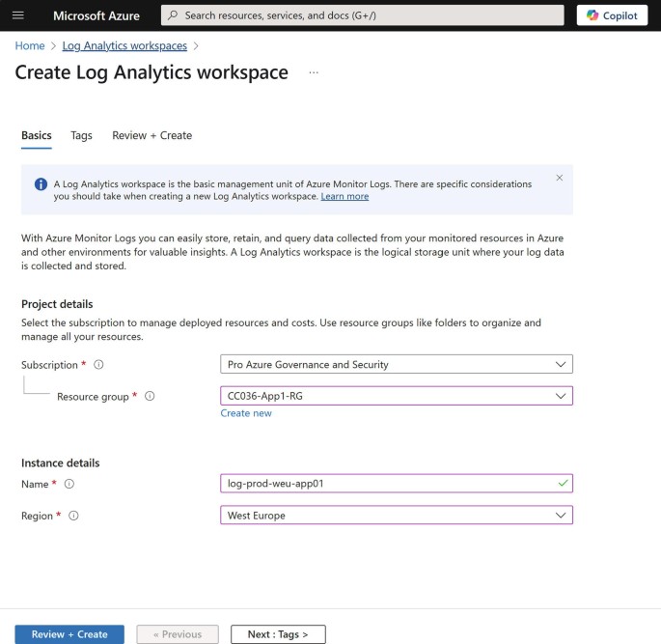The image size is (661, 644).
Task: Open Copilot from the top bar
Action: point(612,15)
